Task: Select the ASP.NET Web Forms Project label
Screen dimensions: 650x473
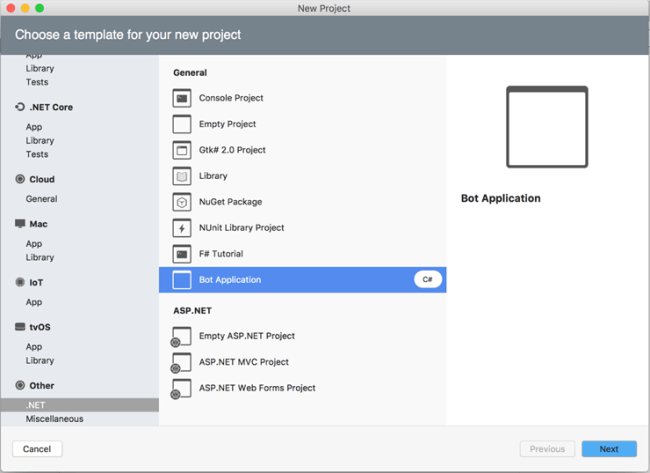Action: click(x=257, y=388)
